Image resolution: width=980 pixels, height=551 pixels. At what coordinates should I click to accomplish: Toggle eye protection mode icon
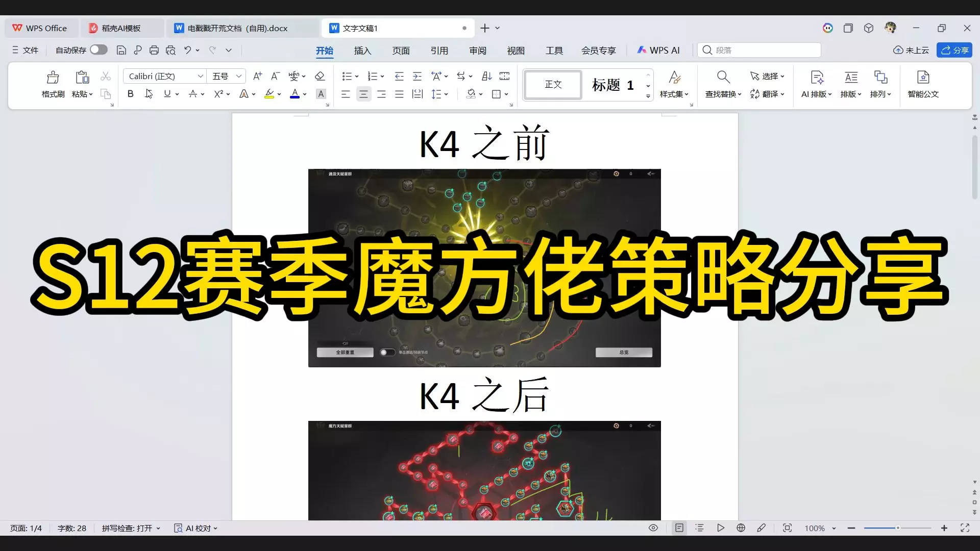tap(653, 528)
